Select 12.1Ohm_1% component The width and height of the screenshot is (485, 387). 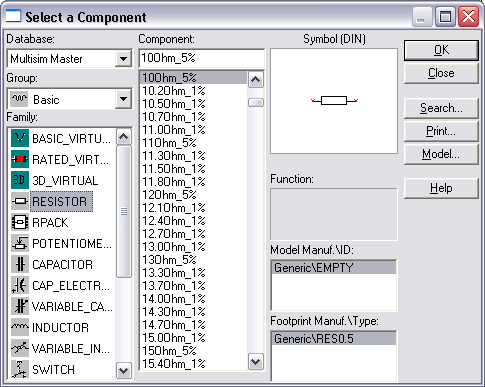coord(193,208)
